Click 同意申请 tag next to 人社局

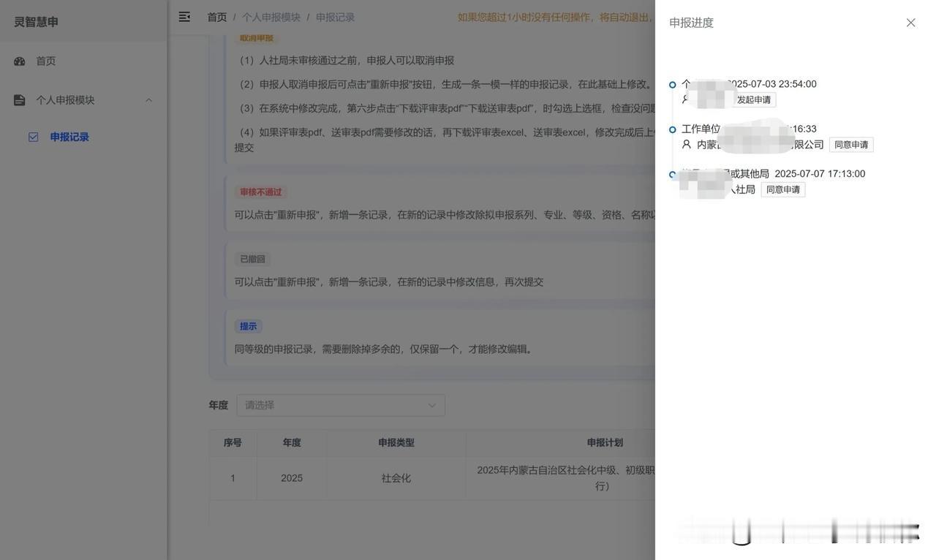tap(783, 190)
